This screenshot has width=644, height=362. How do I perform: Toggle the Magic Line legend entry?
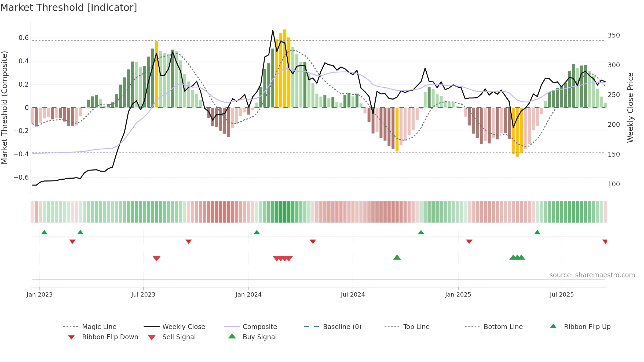pos(90,327)
